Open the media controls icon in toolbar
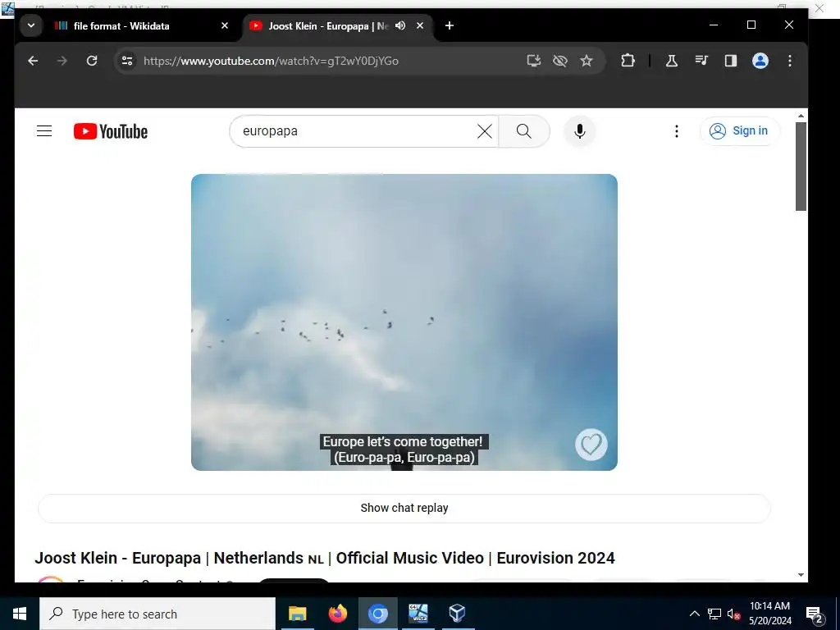Screen dimensions: 840x630 pos(701,61)
